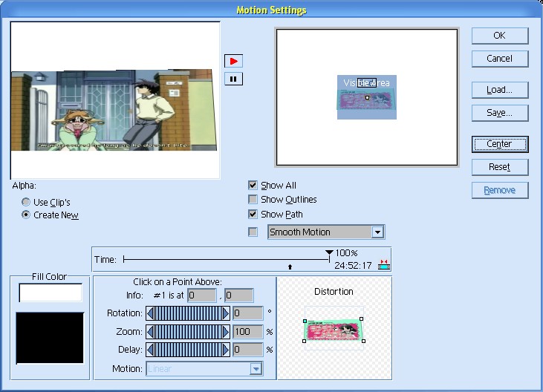Click the Cancel button
This screenshot has height=392, width=543.
click(x=500, y=59)
